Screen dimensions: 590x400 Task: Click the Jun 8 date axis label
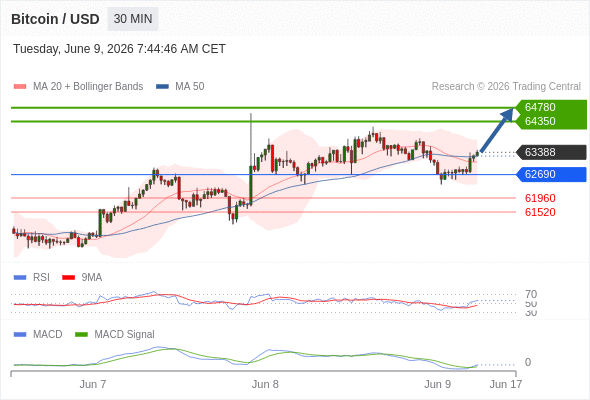coord(265,384)
